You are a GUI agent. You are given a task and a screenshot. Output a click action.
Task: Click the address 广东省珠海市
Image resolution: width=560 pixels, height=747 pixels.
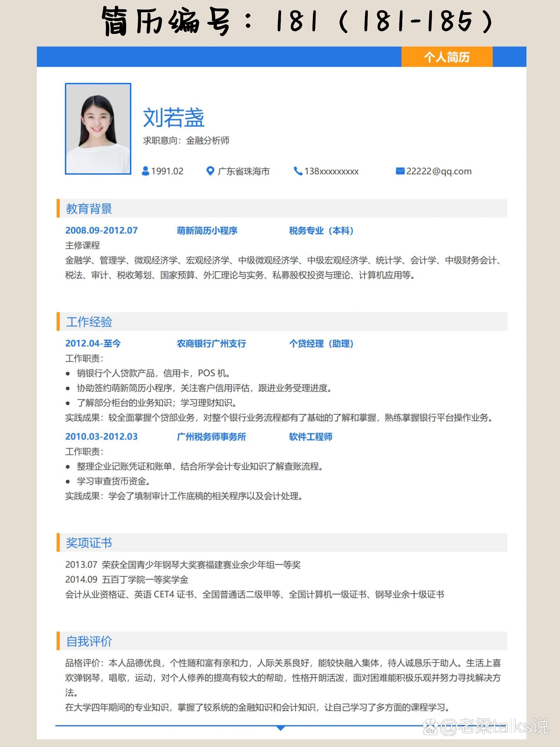coord(244,171)
